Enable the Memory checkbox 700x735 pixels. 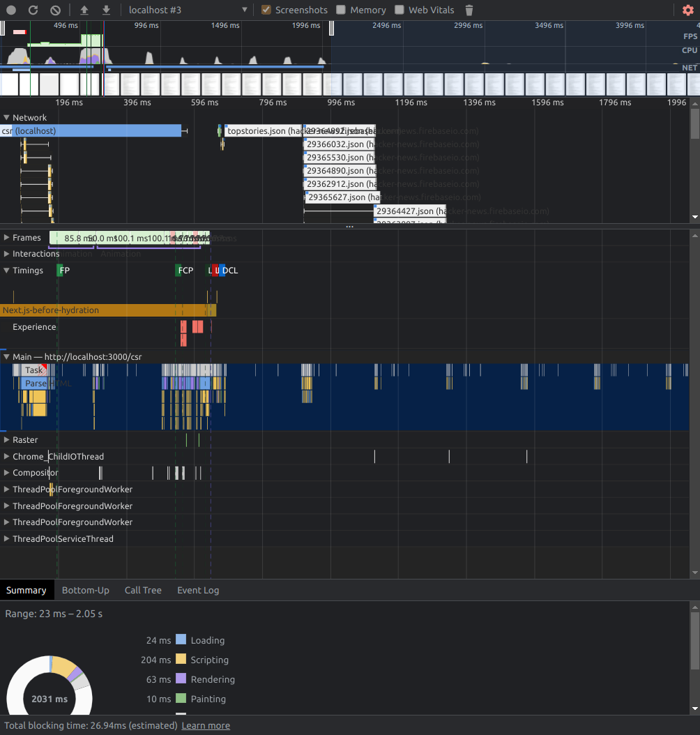pos(341,10)
